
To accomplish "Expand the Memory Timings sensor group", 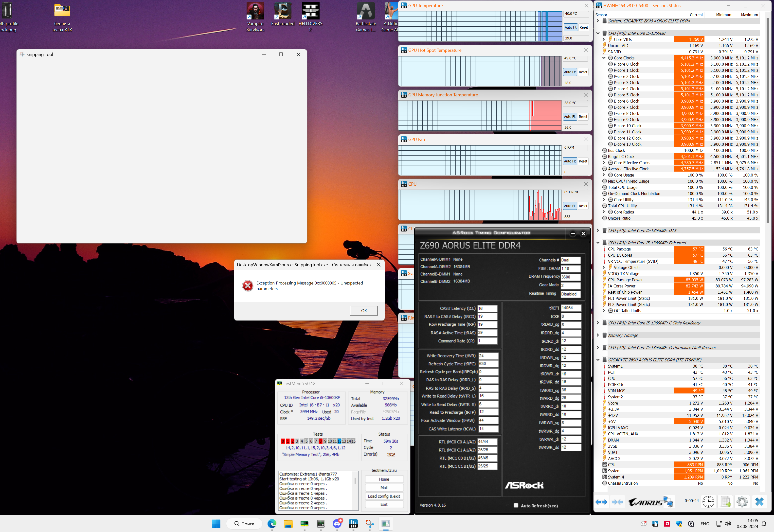I will (x=598, y=335).
